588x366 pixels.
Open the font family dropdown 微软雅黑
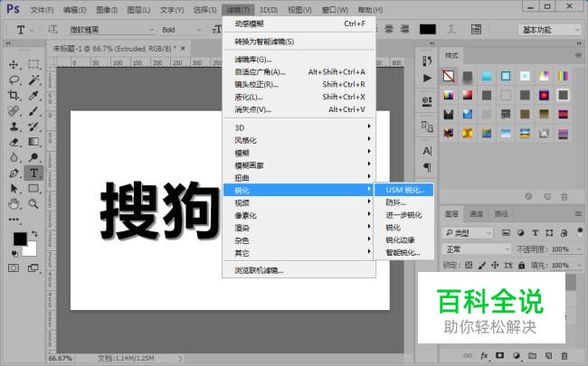pyautogui.click(x=111, y=30)
